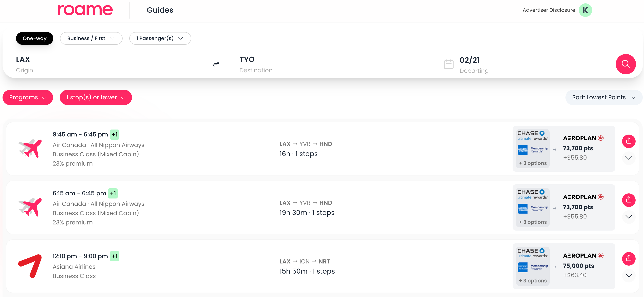Click the Chase Ultimate Rewards logo on the Asiana flight
This screenshot has height=297, width=644.
[x=533, y=253]
